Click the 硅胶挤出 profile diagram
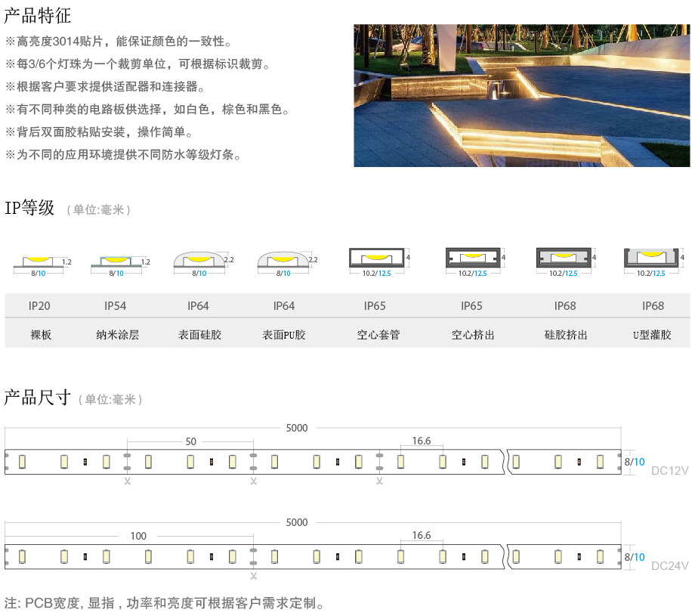Viewport: 692px width, 616px height. 564,258
